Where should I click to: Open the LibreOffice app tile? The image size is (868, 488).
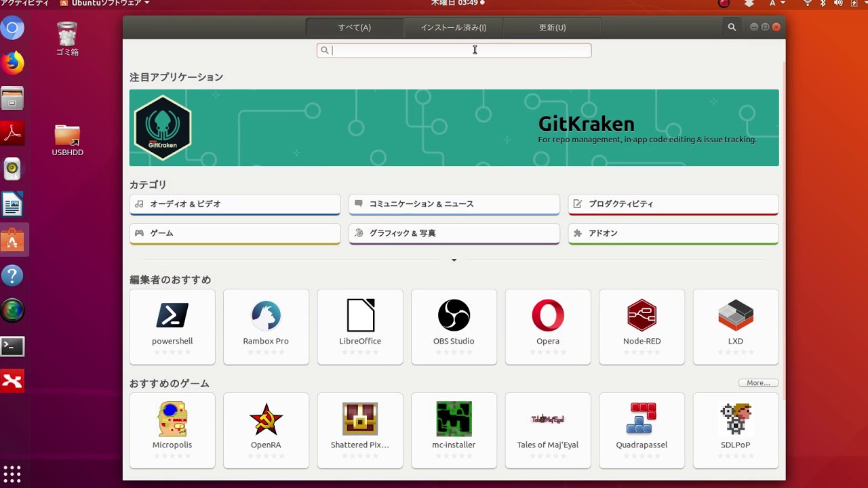click(x=360, y=327)
